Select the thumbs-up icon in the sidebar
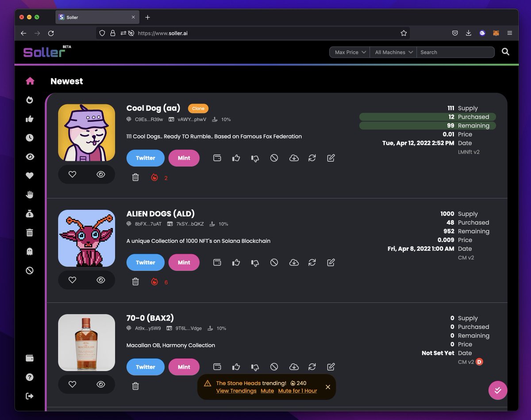The width and height of the screenshot is (531, 420). [x=29, y=118]
